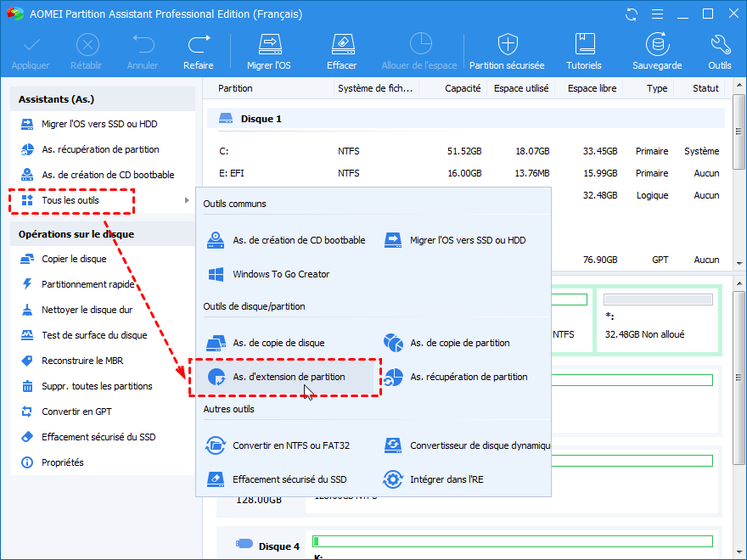Viewport: 747px width, 560px height.
Task: Open the hamburger menu in title bar
Action: pos(657,14)
